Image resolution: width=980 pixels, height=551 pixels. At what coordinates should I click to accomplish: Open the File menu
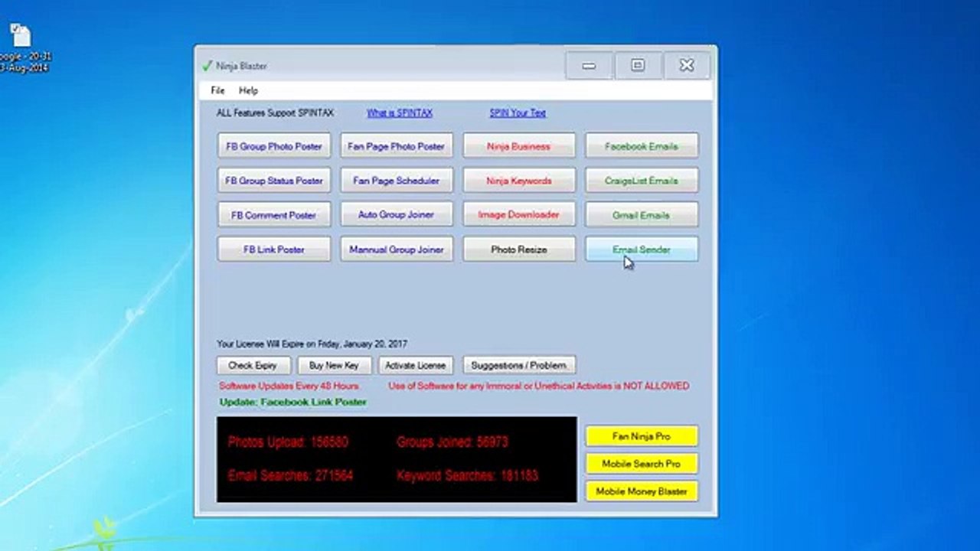tap(217, 90)
